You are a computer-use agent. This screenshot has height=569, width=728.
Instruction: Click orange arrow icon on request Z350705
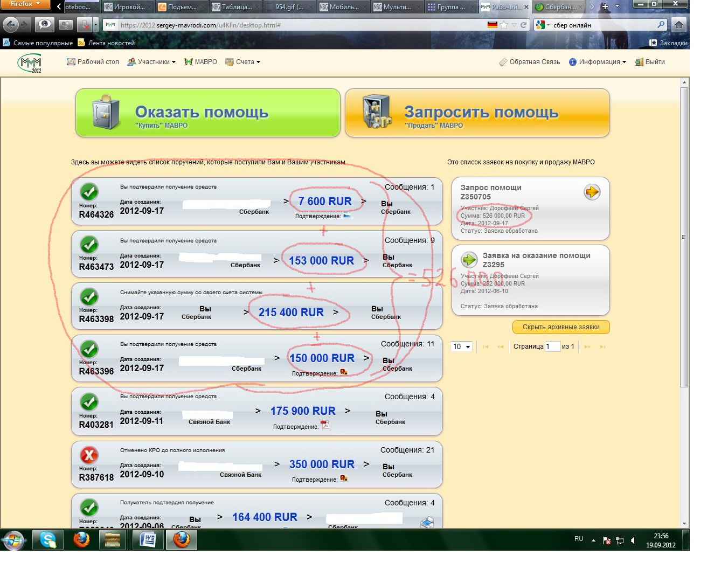tap(592, 192)
